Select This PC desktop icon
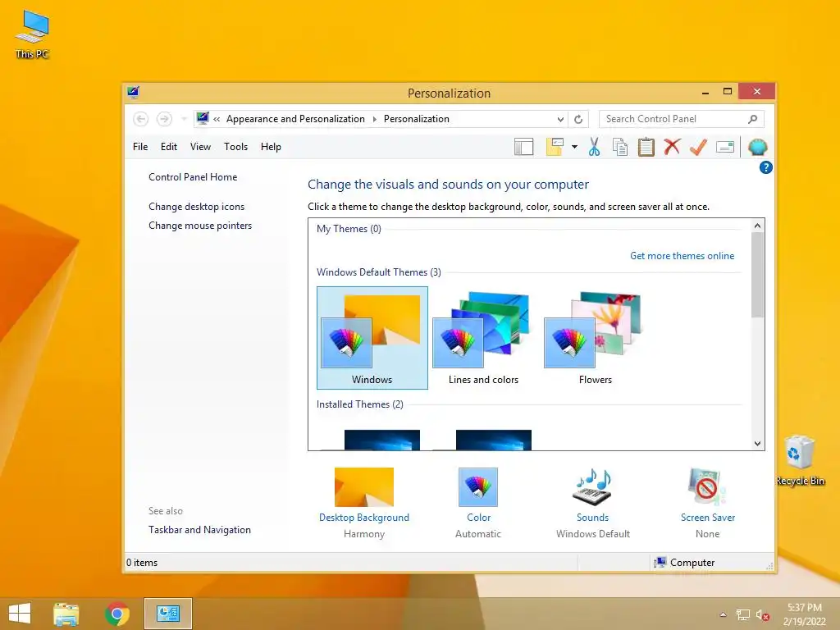 coord(32,34)
